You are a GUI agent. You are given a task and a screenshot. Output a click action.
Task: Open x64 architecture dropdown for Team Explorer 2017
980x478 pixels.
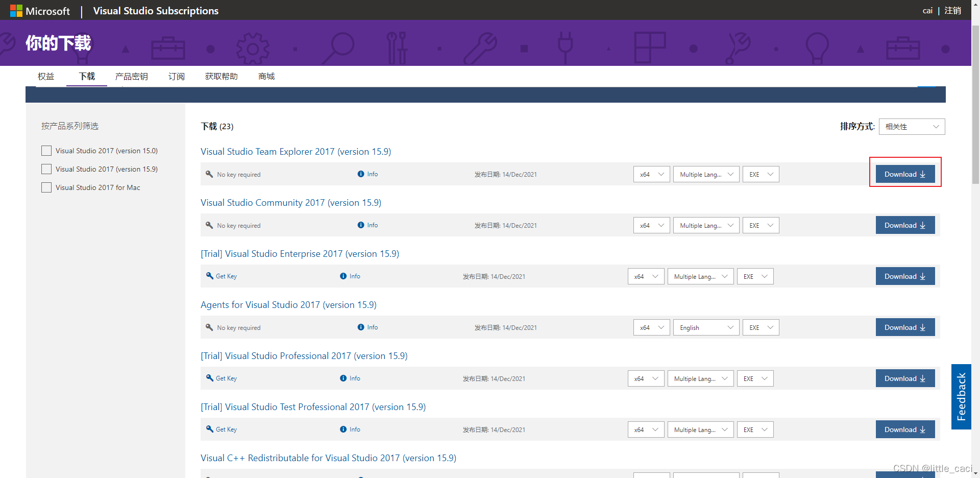click(652, 174)
